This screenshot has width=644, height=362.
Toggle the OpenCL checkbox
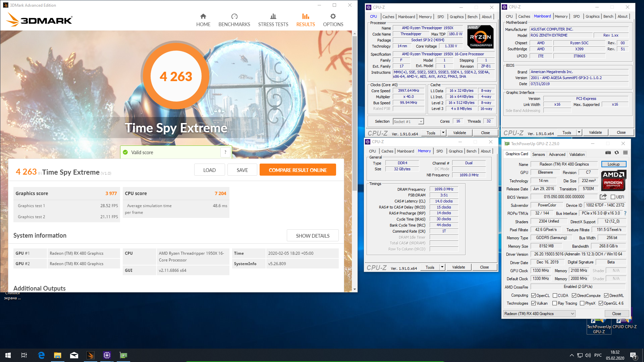coord(533,296)
